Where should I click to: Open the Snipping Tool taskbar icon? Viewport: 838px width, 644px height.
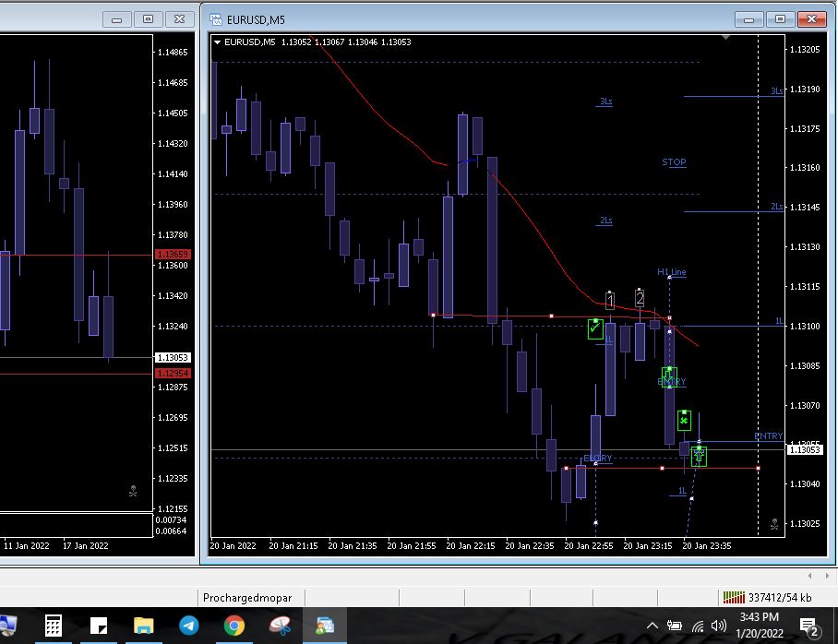coord(280,626)
